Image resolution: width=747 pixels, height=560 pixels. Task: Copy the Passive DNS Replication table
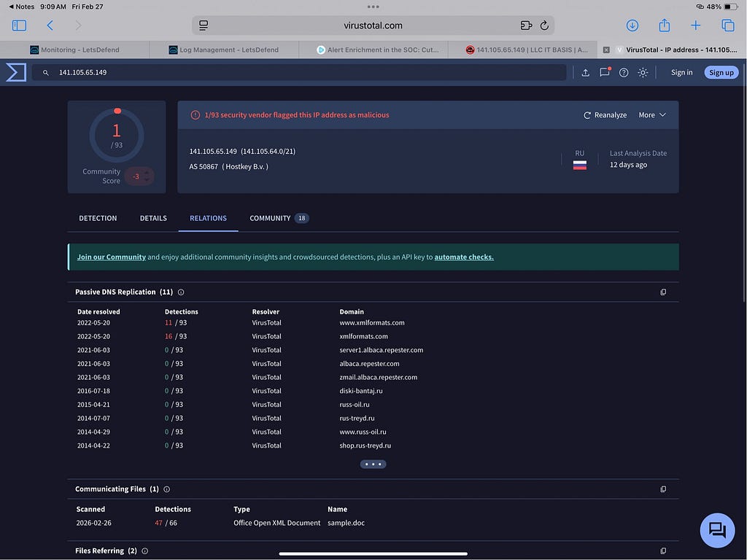(x=663, y=292)
